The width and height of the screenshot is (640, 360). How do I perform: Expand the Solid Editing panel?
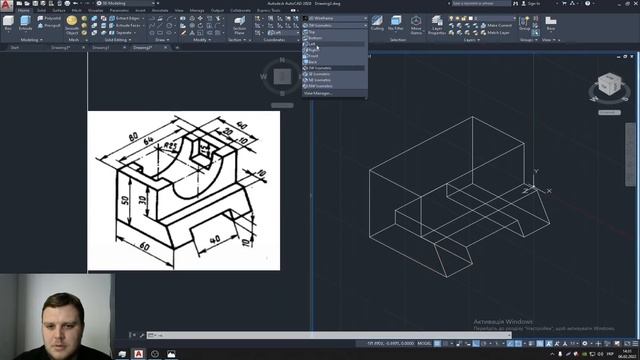pyautogui.click(x=118, y=40)
